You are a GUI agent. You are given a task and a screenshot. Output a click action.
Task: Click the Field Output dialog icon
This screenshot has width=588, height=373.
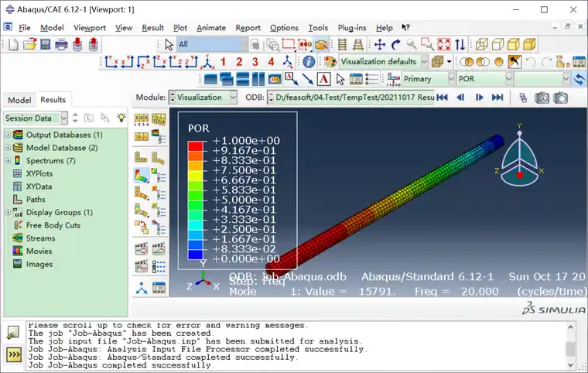(393, 79)
